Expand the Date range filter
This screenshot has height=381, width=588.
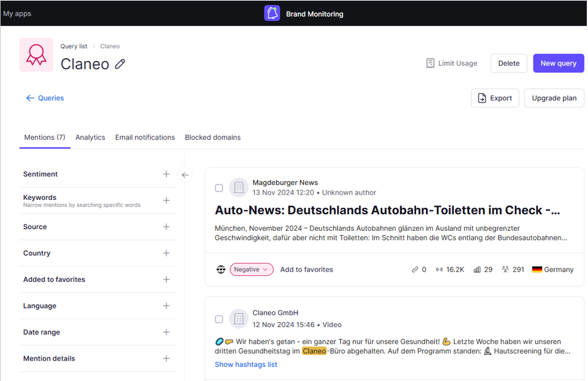pos(166,332)
